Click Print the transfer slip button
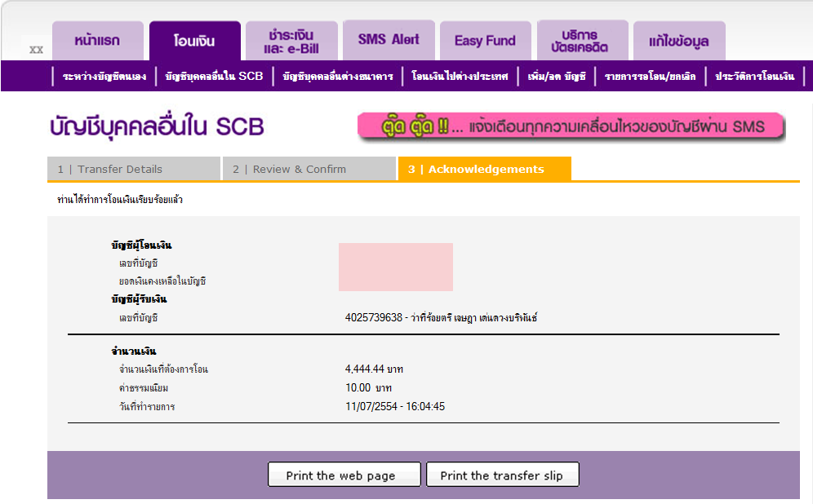This screenshot has width=813, height=504. [503, 475]
